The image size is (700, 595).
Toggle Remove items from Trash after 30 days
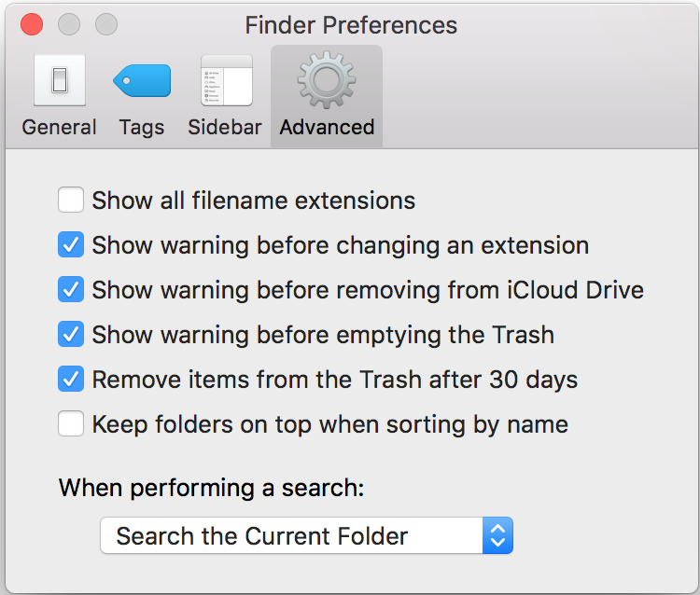pos(71,380)
